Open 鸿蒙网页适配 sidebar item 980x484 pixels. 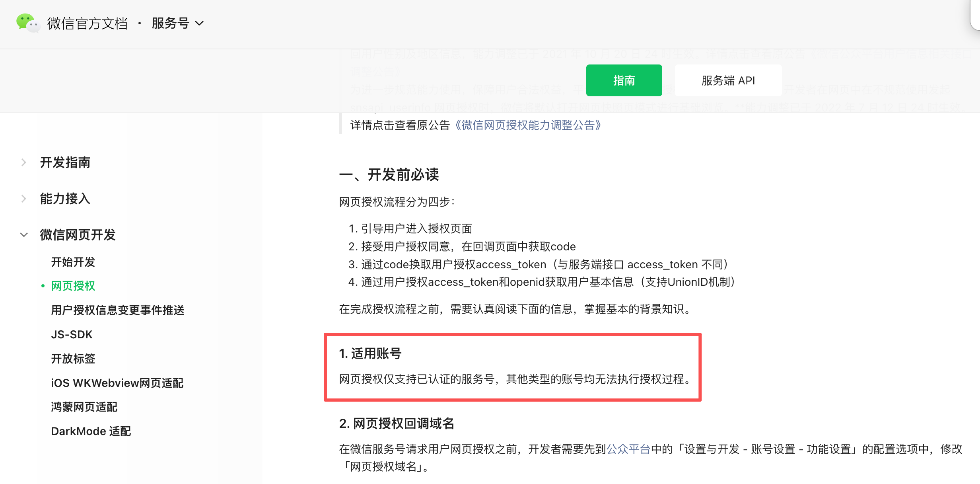84,407
